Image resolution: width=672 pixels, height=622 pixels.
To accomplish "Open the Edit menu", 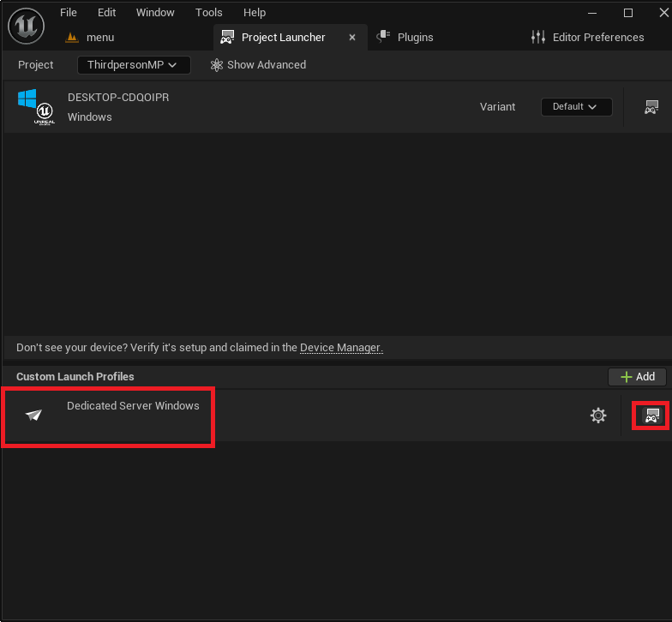I will [106, 12].
